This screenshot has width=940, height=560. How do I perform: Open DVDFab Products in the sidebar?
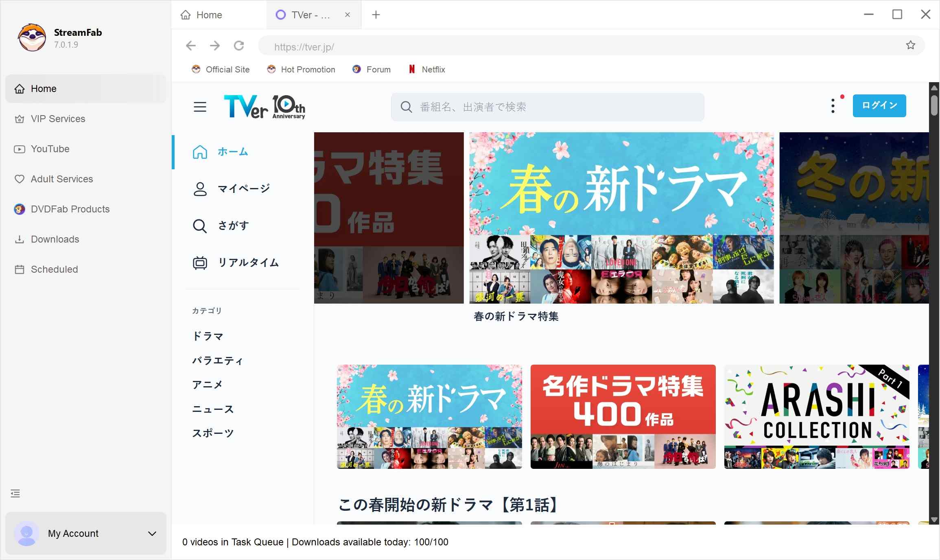(86, 209)
